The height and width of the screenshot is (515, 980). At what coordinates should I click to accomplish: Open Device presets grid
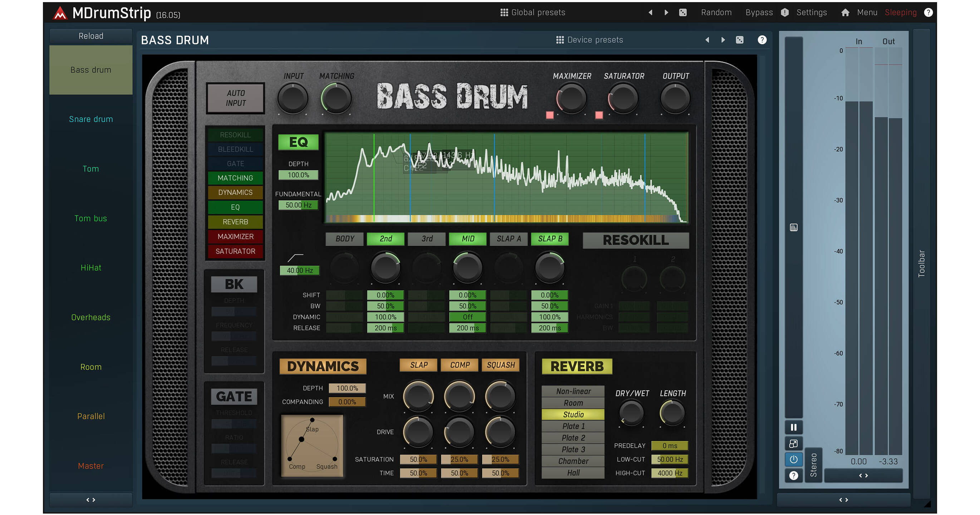click(x=589, y=40)
